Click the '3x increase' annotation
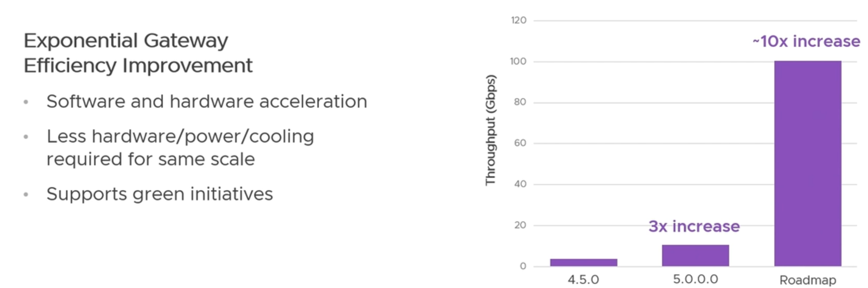The image size is (868, 288). pyautogui.click(x=694, y=226)
